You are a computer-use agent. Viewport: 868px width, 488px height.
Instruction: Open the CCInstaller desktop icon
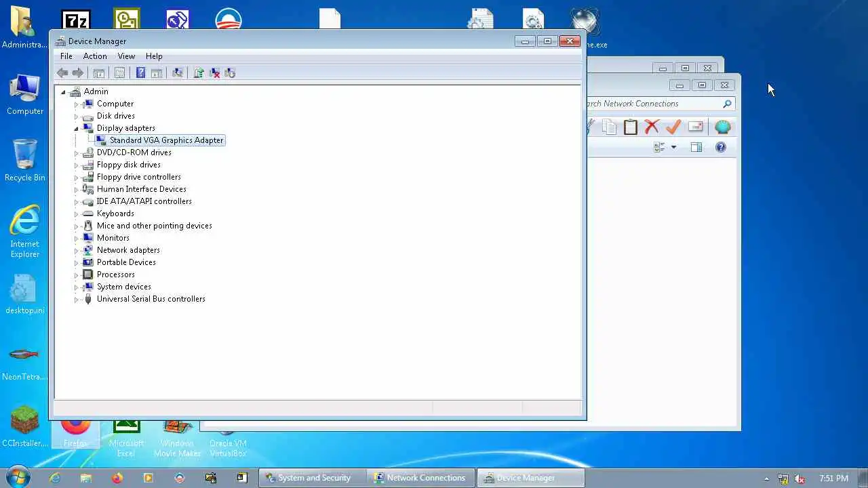click(25, 427)
